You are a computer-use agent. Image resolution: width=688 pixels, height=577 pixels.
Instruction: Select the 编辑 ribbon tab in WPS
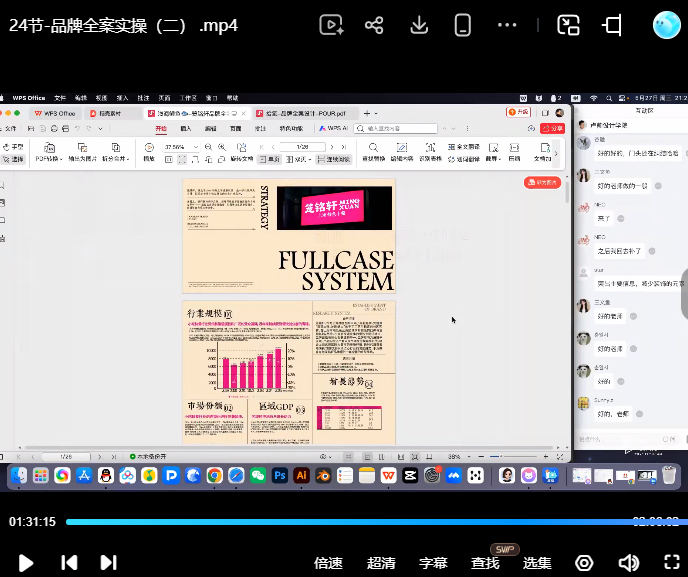click(211, 129)
